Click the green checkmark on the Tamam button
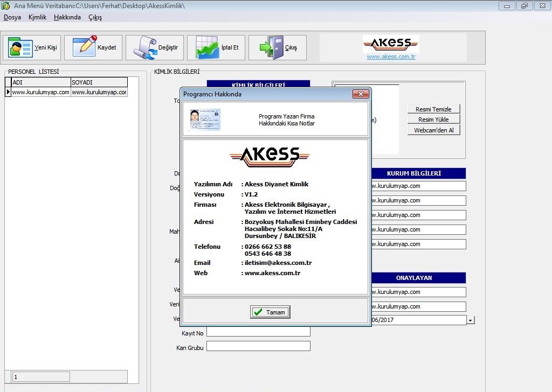The width and height of the screenshot is (552, 392). click(x=258, y=312)
